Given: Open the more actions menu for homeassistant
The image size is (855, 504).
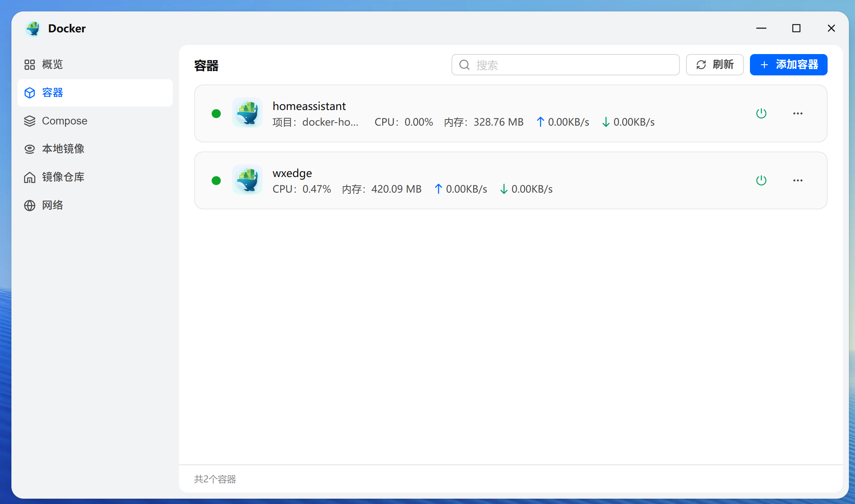Looking at the screenshot, I should [x=798, y=113].
